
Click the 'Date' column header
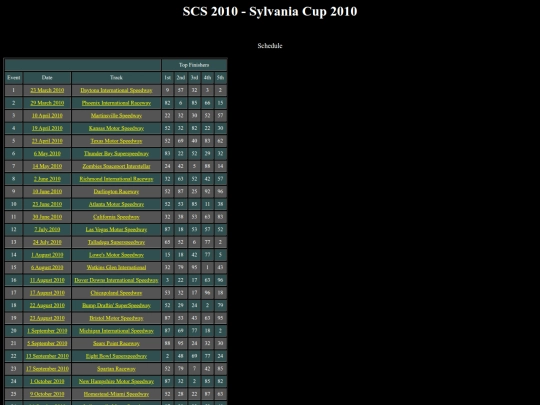47,77
